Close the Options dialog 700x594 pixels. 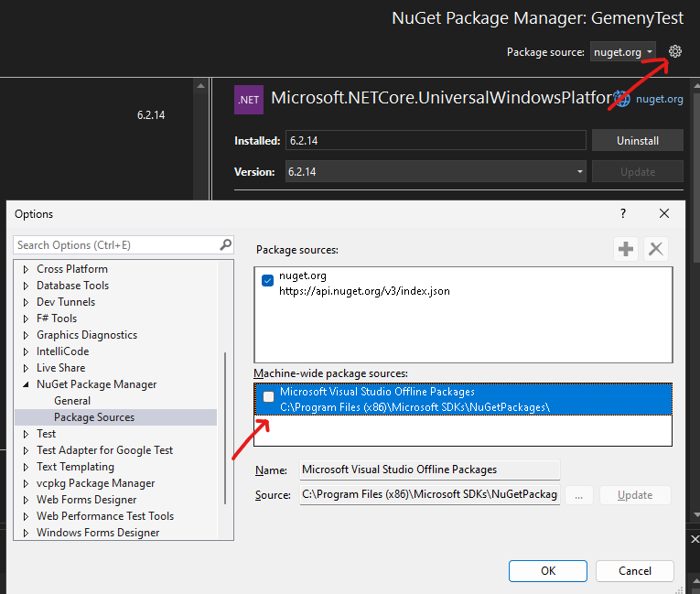[x=663, y=213]
